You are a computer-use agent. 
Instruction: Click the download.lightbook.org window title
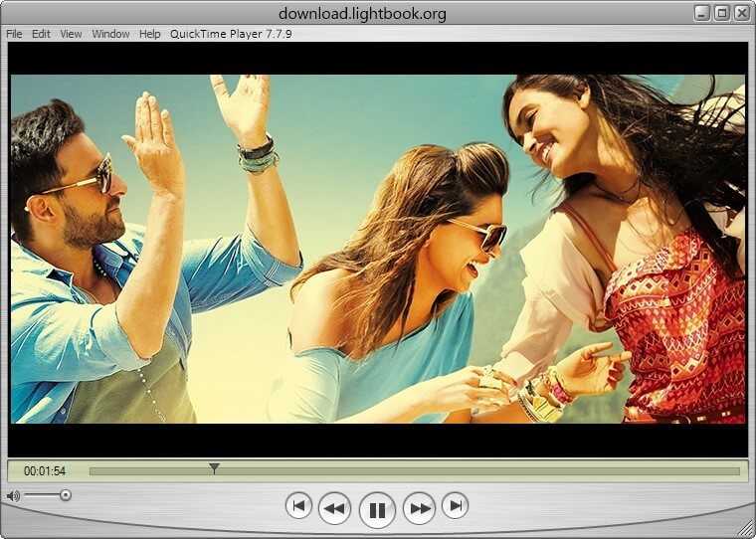[x=362, y=14]
